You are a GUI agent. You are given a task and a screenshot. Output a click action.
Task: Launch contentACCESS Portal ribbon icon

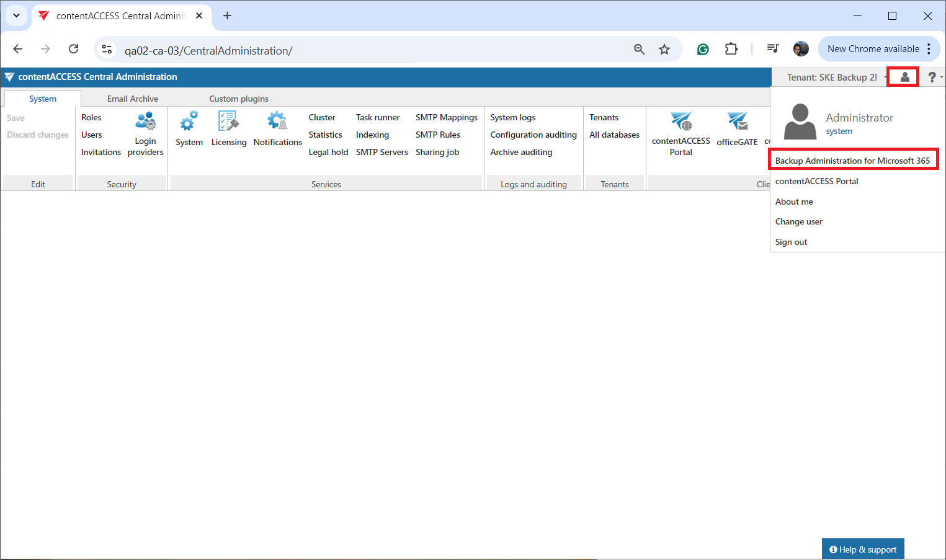tap(680, 122)
